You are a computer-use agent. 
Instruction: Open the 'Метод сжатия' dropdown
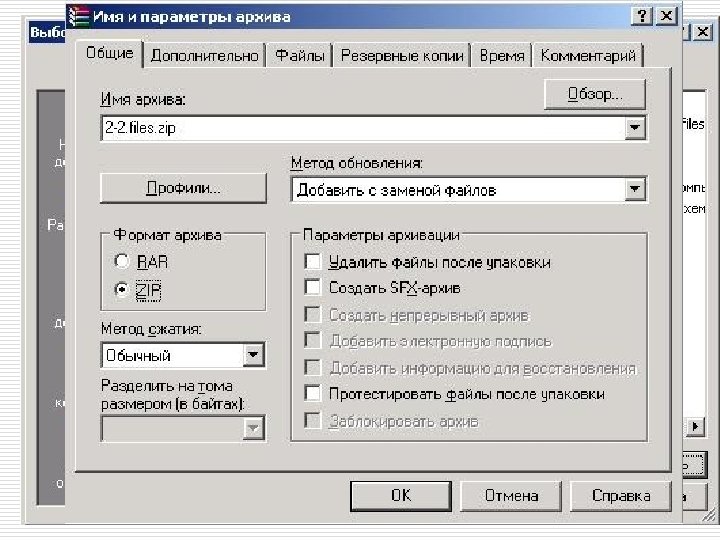(x=254, y=355)
